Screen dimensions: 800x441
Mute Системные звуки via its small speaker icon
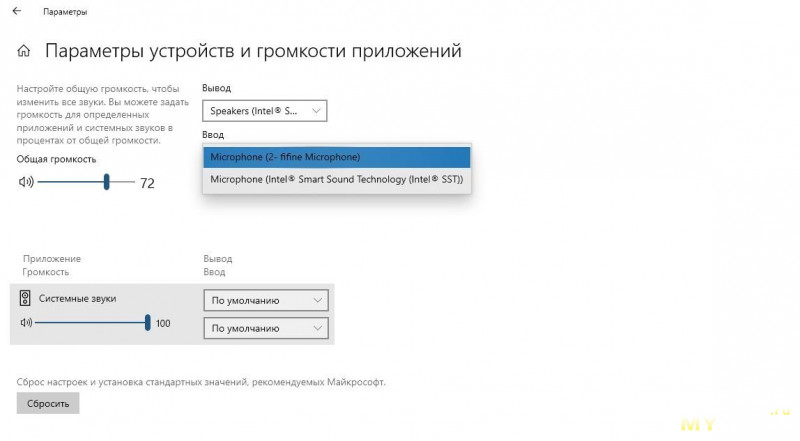(26, 322)
